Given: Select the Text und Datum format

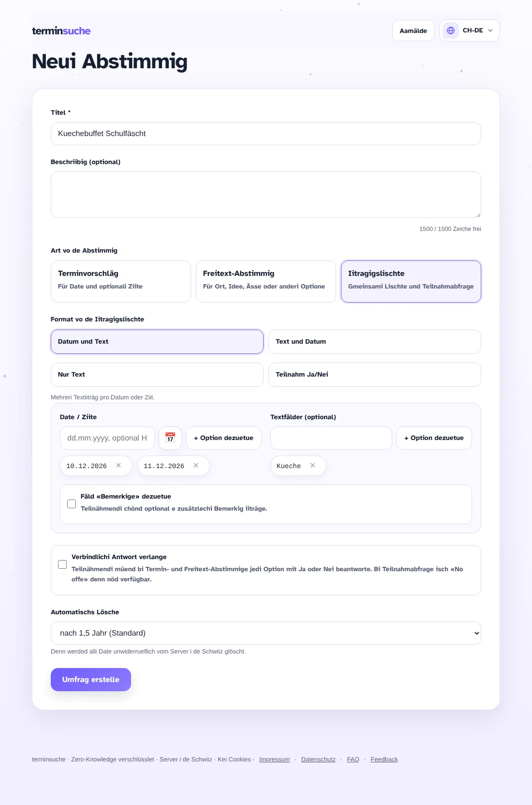Looking at the screenshot, I should click(x=375, y=342).
